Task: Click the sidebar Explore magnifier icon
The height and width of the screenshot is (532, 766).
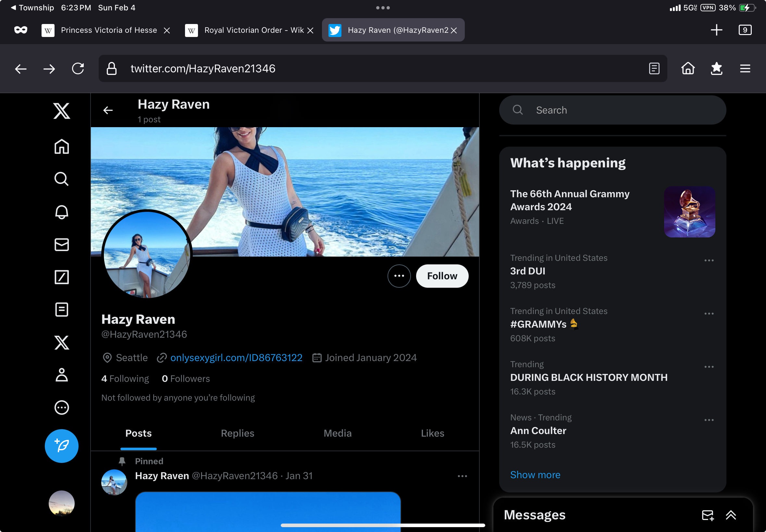Action: (x=62, y=179)
